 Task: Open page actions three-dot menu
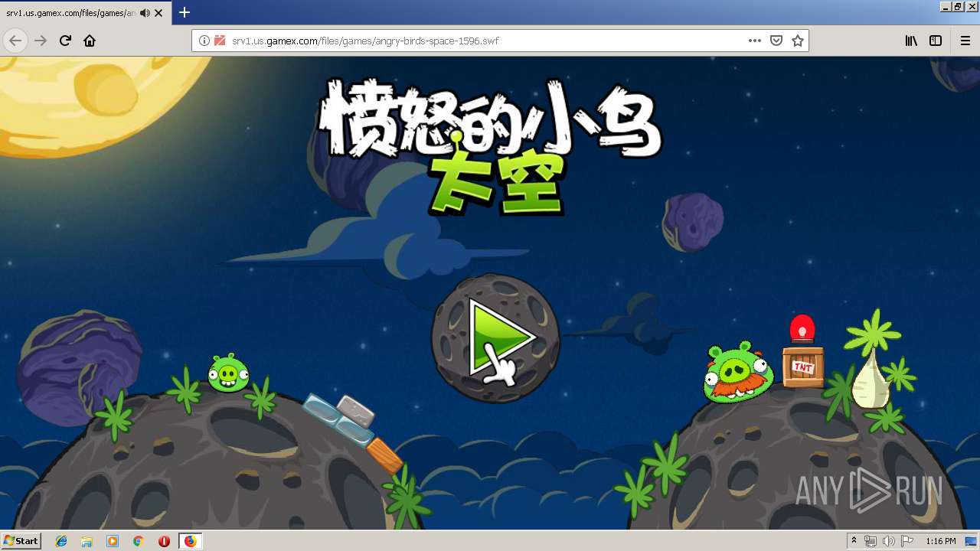(x=755, y=41)
